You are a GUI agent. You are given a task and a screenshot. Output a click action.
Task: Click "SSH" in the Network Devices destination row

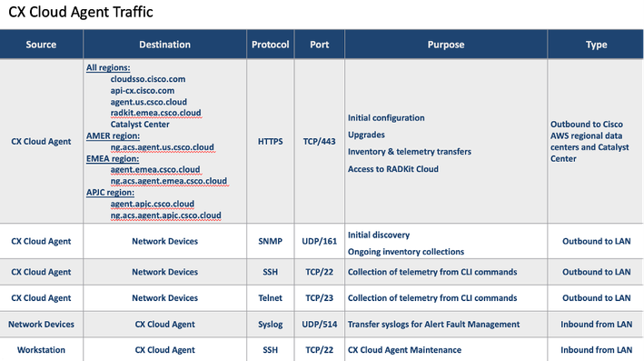click(271, 272)
